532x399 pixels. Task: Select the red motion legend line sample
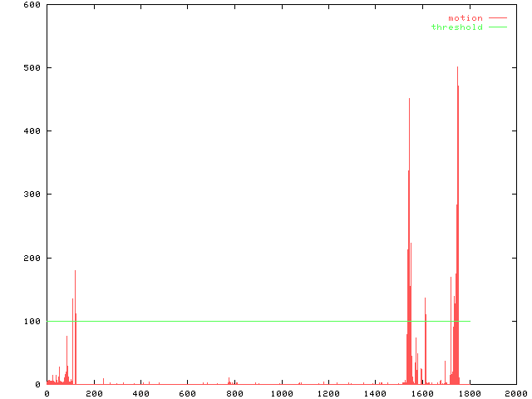497,18
